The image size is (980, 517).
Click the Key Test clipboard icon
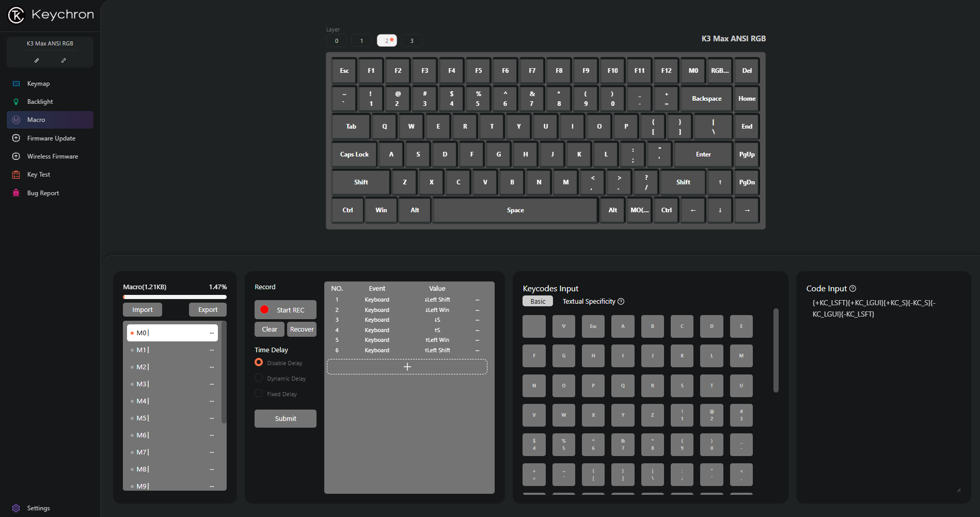(16, 175)
